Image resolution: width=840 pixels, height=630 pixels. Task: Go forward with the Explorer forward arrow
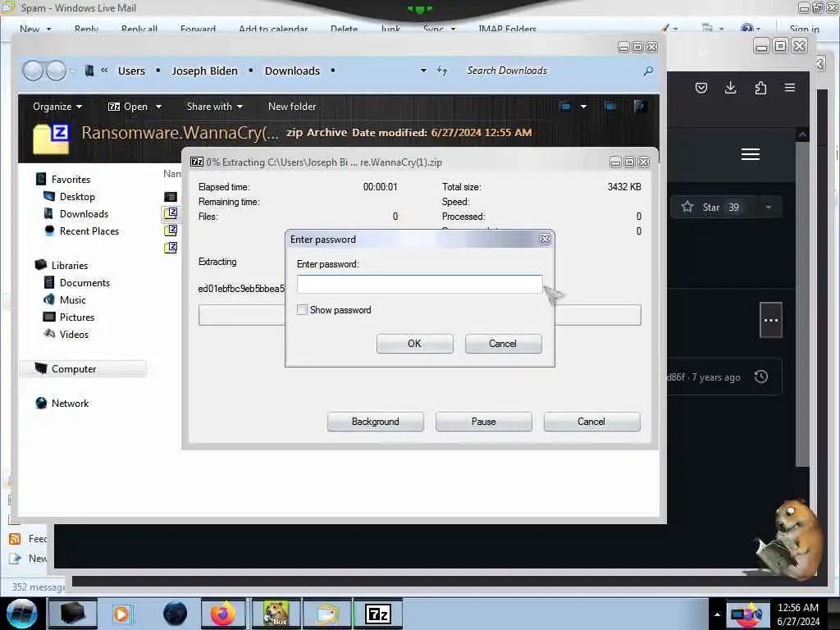[56, 71]
